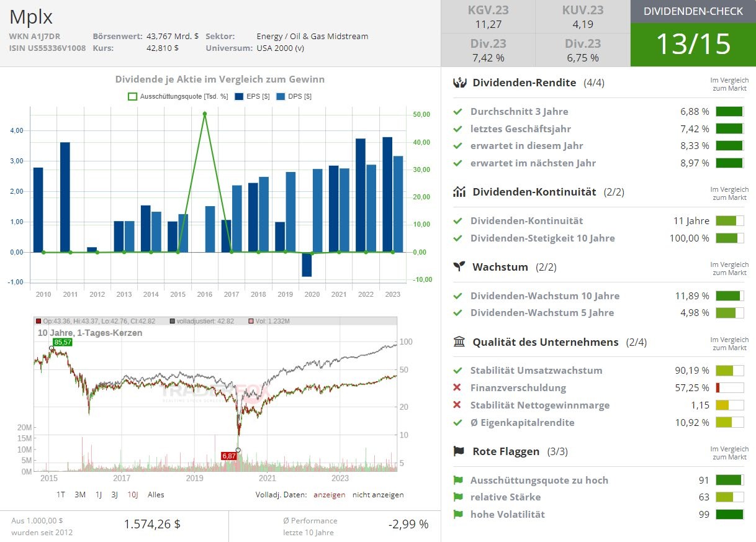This screenshot has width=756, height=542.
Task: Click the market comparison bar for Finanzverschuldung
Action: tap(729, 388)
